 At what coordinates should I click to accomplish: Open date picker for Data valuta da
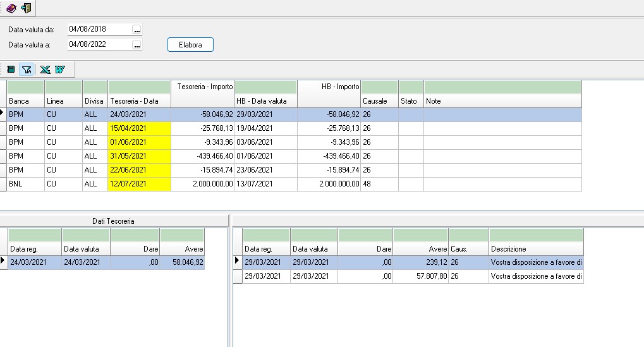pyautogui.click(x=137, y=29)
